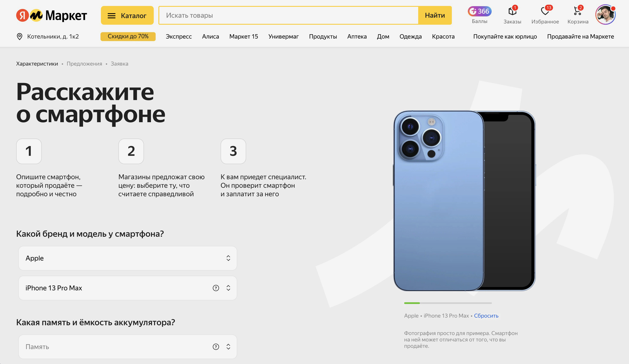
Task: Open the user profile avatar
Action: pyautogui.click(x=605, y=14)
